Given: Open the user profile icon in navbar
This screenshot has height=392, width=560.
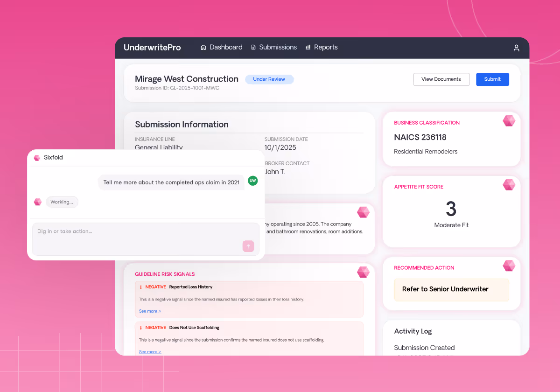Looking at the screenshot, I should pos(516,48).
